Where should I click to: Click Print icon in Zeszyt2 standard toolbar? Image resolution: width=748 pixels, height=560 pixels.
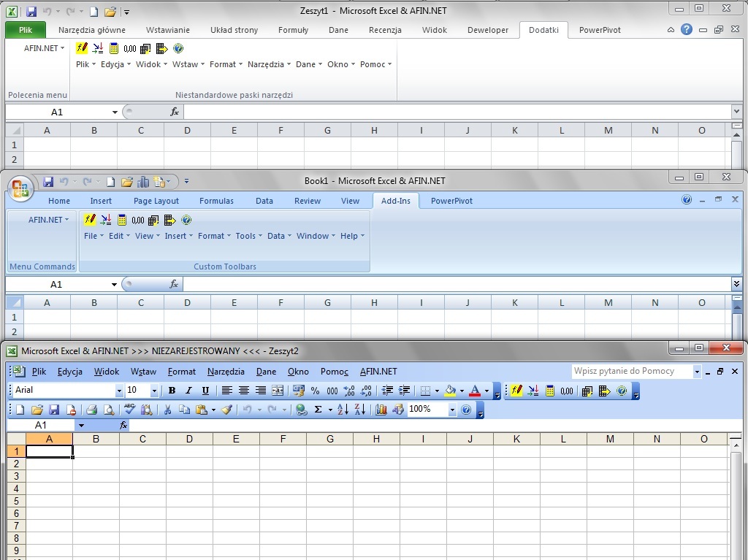(92, 410)
